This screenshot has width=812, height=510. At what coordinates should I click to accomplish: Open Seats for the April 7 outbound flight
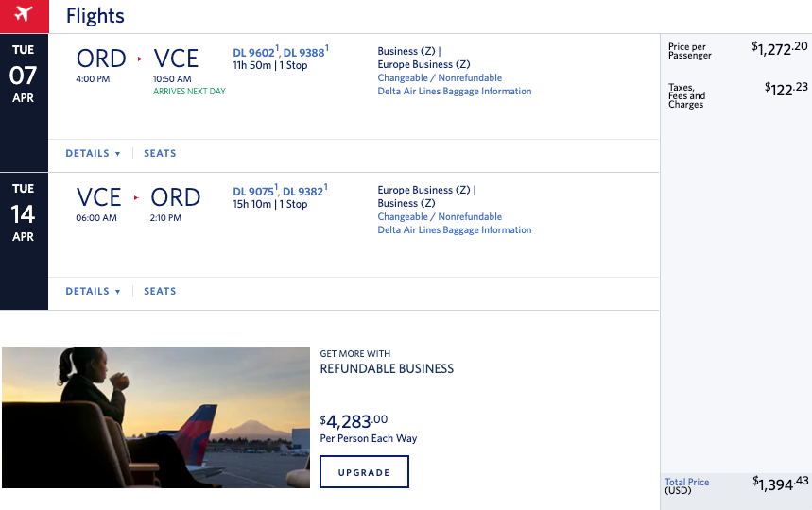tap(160, 153)
